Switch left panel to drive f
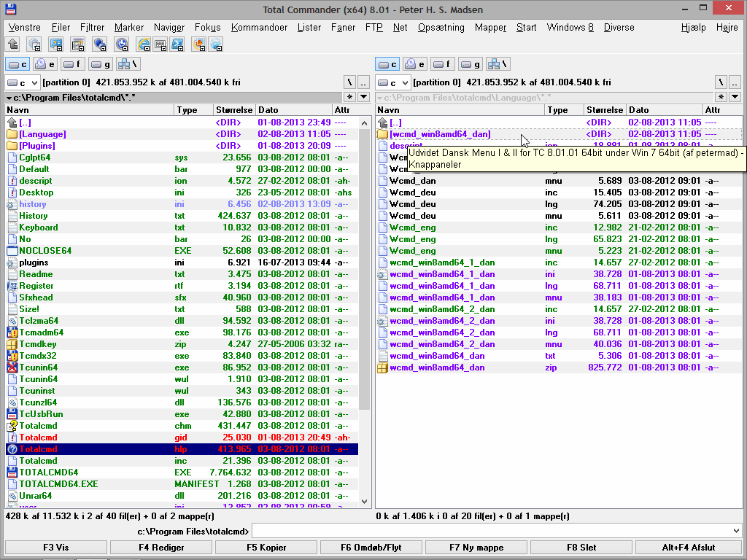This screenshot has width=747, height=560. click(73, 64)
